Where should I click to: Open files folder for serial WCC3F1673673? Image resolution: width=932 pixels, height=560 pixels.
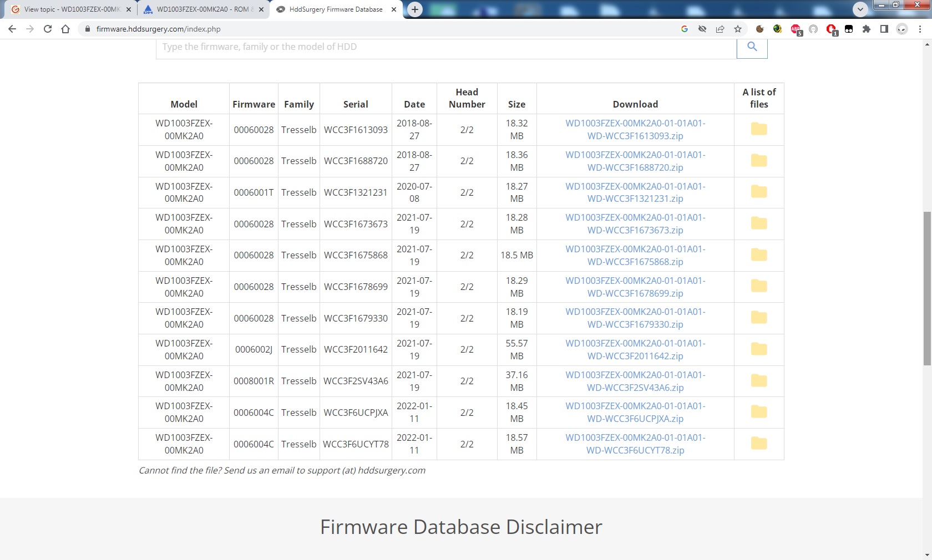pos(759,223)
